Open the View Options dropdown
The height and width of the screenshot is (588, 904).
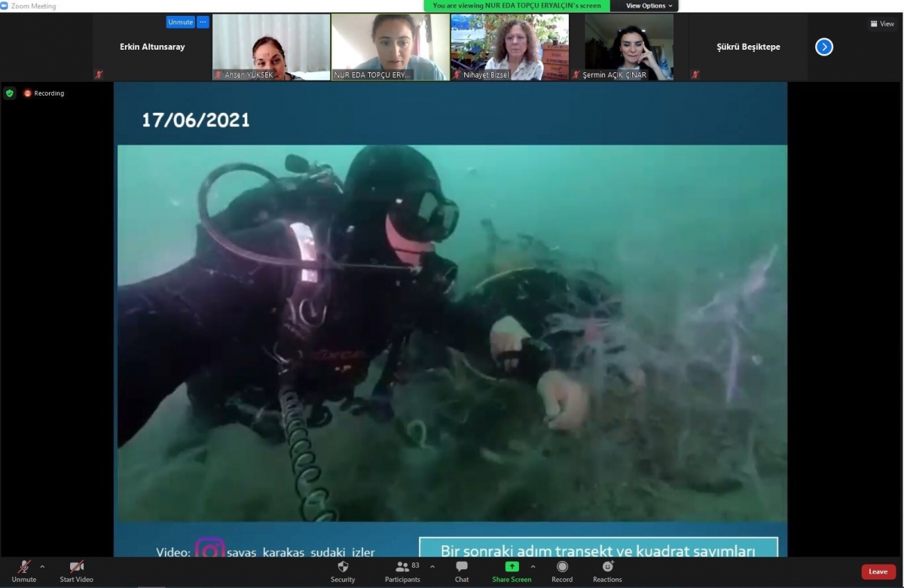pos(649,6)
